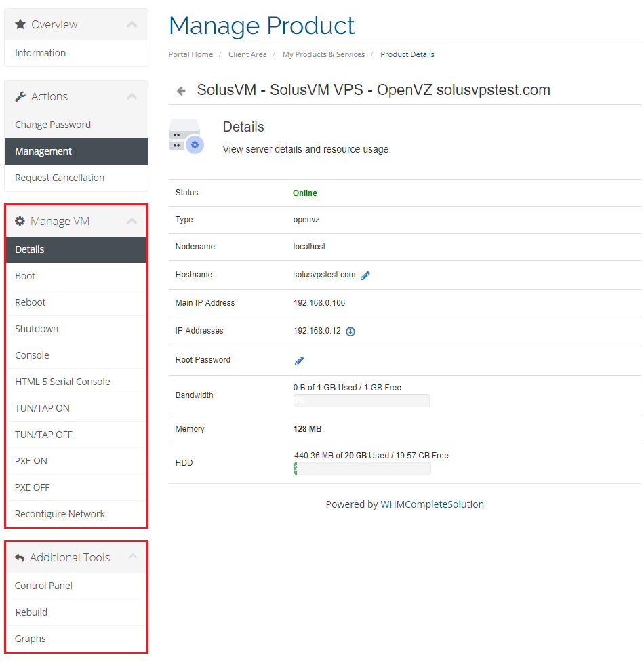Click Boot in Manage VM
Screen dimensions: 644x661
(x=77, y=276)
